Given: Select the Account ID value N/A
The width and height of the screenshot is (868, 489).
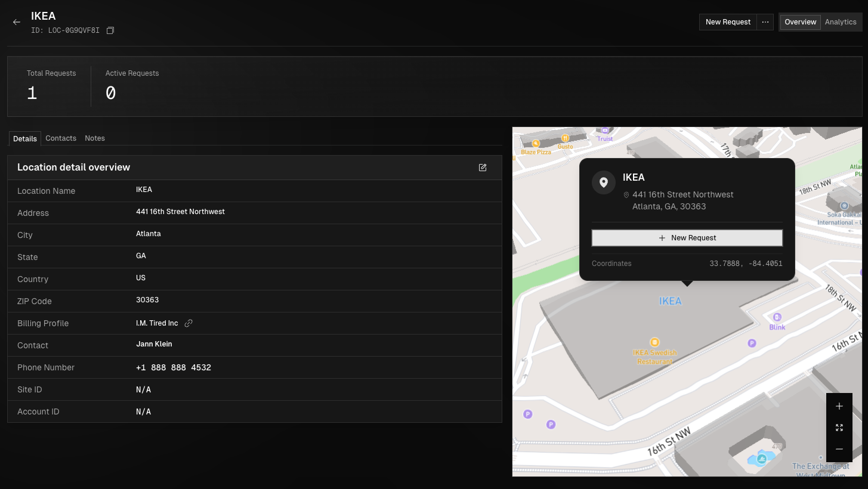Looking at the screenshot, I should (143, 412).
